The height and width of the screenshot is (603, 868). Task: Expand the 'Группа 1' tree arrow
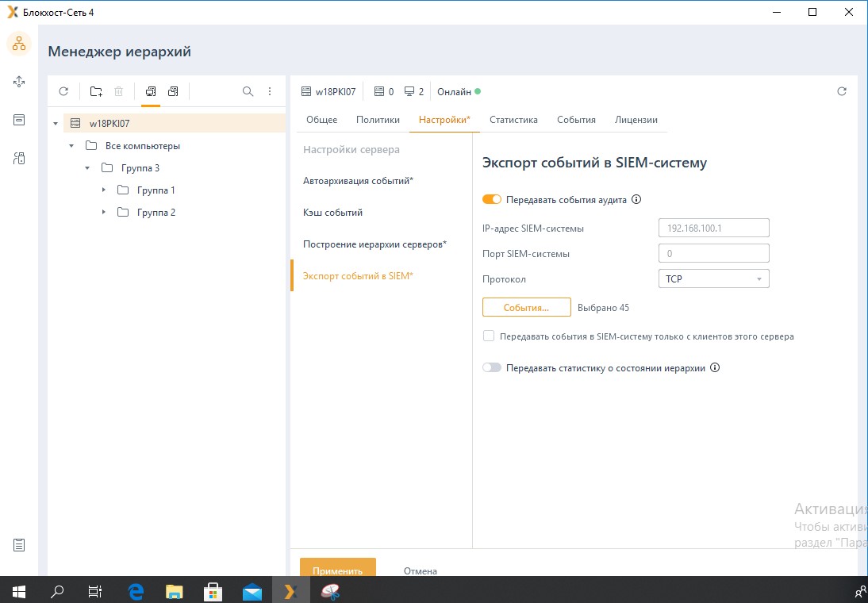pyautogui.click(x=103, y=190)
